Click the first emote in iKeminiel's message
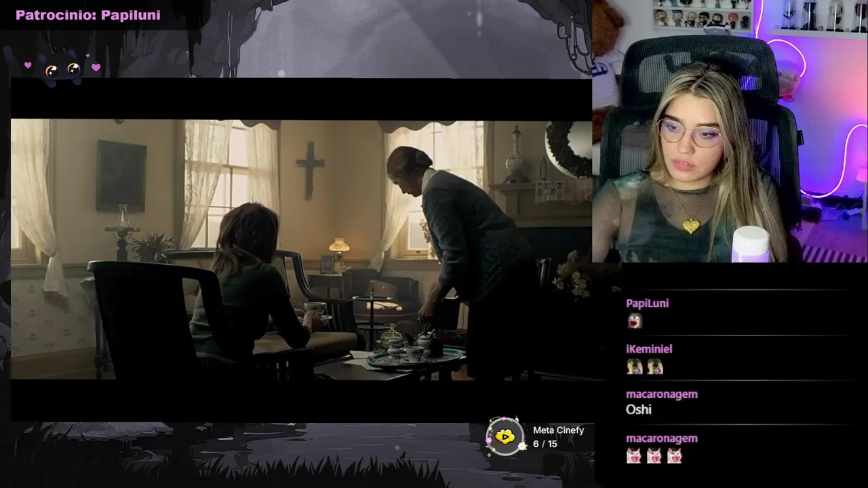This screenshot has height=488, width=868. [x=634, y=367]
